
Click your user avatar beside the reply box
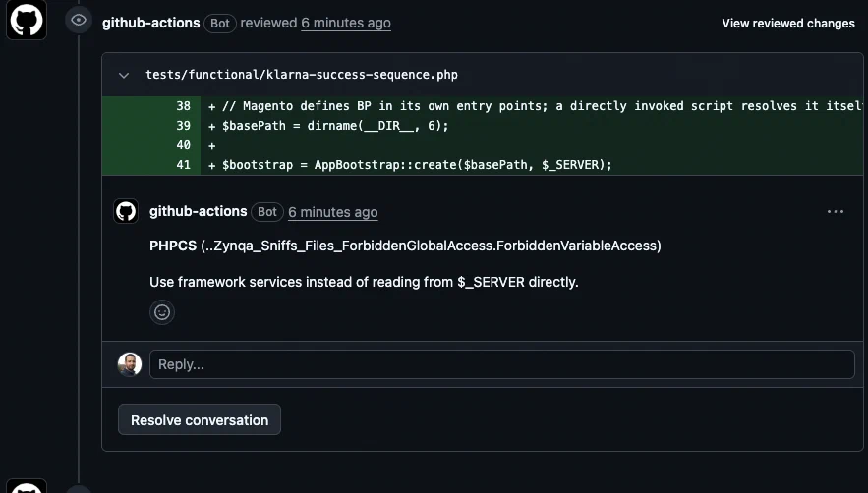130,364
